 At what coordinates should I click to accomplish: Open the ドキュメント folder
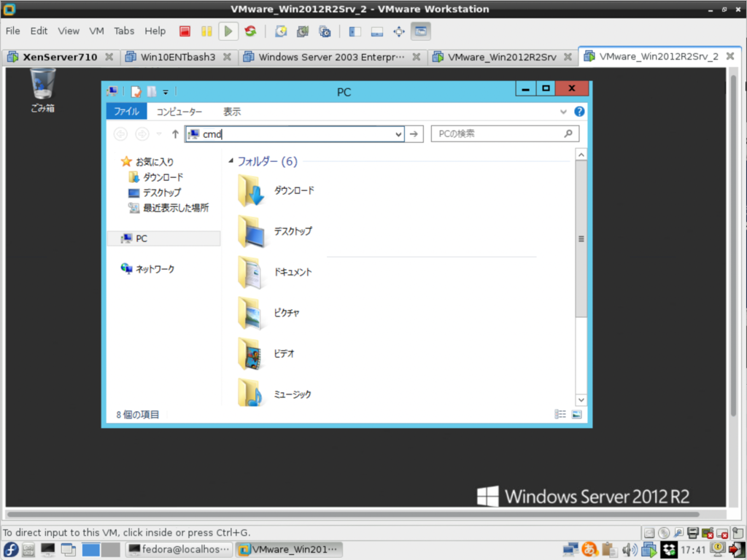tap(275, 272)
